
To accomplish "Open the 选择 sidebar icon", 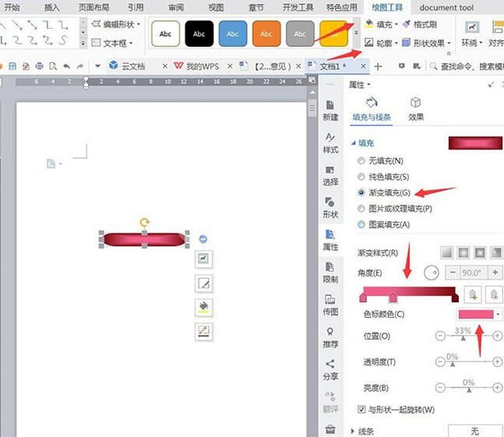I will pyautogui.click(x=330, y=175).
